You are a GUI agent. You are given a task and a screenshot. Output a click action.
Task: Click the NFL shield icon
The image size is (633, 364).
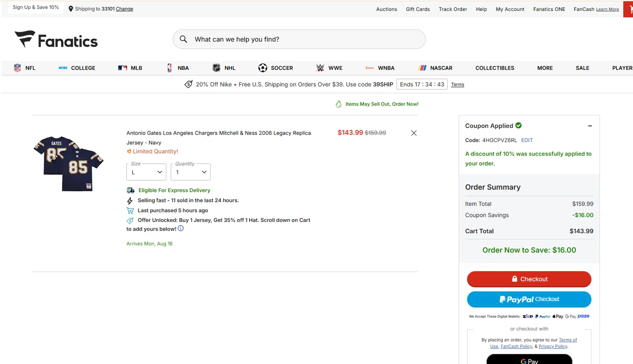point(17,68)
